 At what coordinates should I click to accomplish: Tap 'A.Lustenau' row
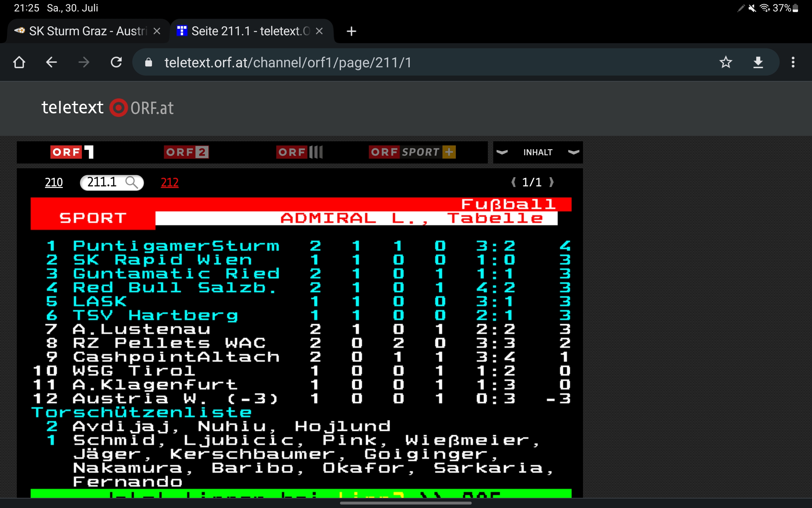(301, 329)
